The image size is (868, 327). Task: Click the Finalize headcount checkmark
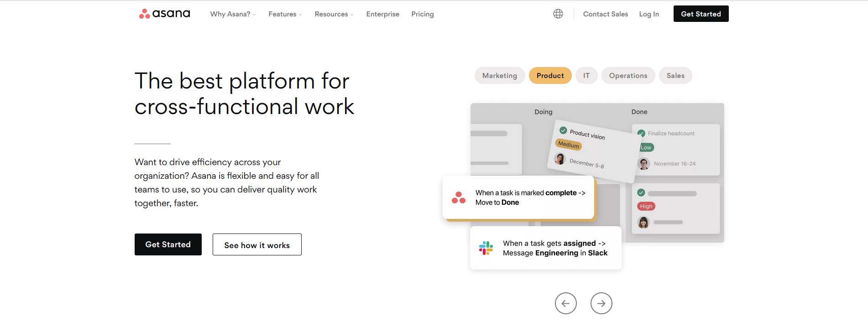pos(641,133)
